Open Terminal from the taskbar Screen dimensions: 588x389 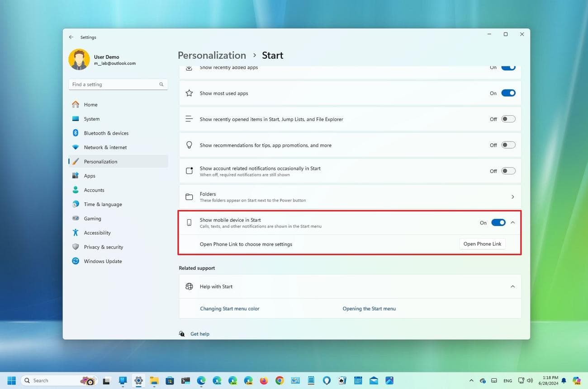(185, 380)
